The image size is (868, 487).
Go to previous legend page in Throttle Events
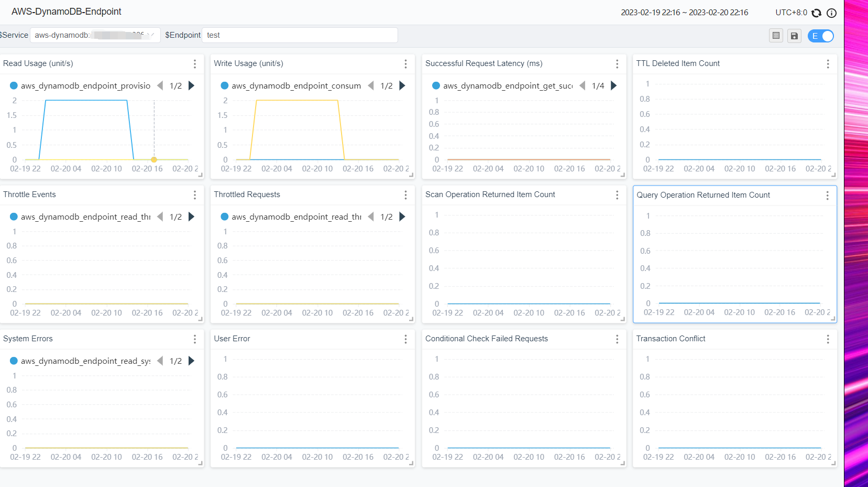point(160,217)
